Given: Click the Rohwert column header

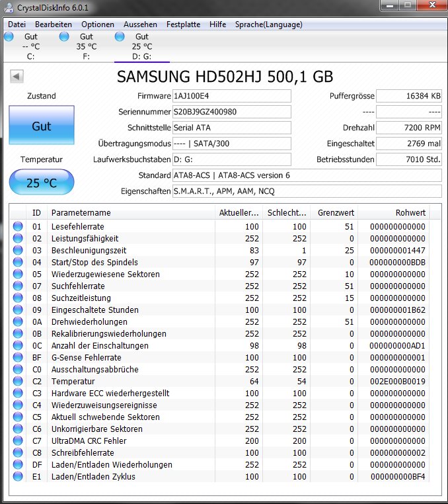Looking at the screenshot, I should pyautogui.click(x=394, y=212).
